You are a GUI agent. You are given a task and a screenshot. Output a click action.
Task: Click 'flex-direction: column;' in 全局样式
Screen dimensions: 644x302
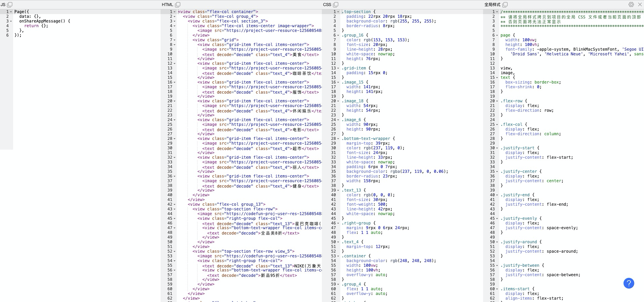pyautogui.click(x=533, y=134)
